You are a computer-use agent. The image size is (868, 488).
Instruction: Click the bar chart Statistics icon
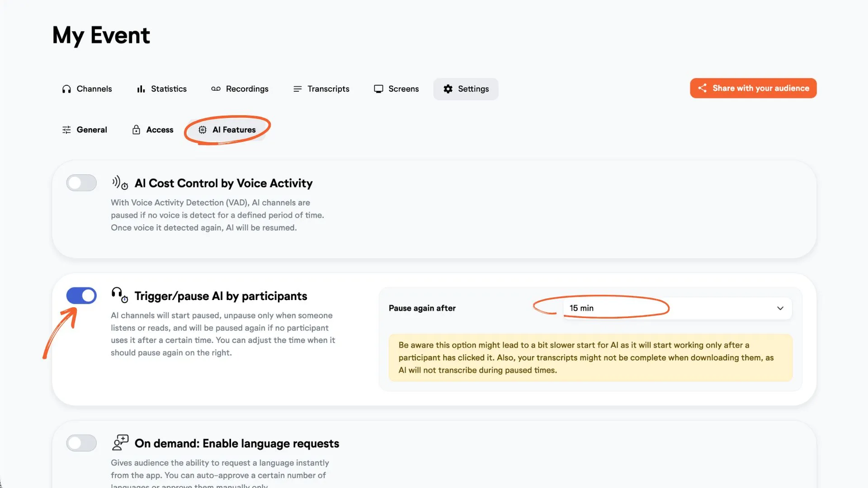(141, 89)
